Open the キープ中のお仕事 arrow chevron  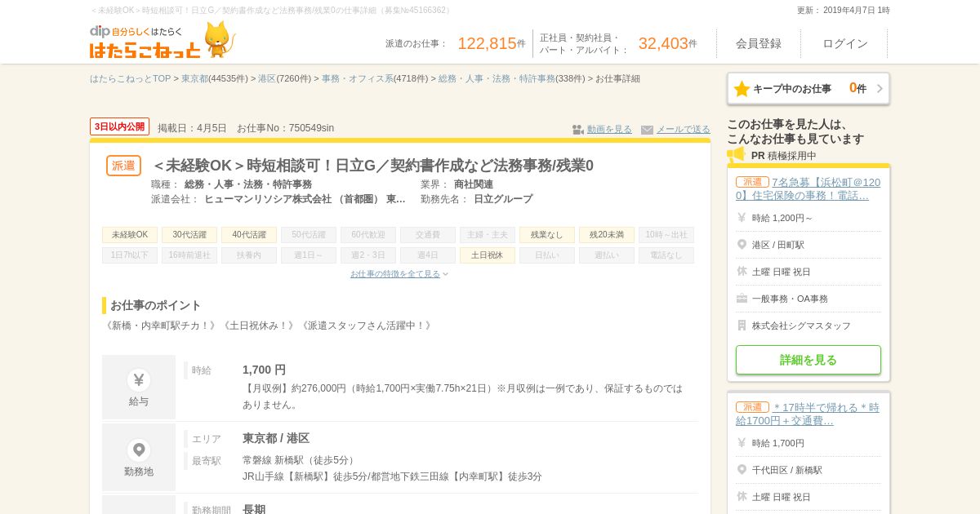(x=880, y=89)
